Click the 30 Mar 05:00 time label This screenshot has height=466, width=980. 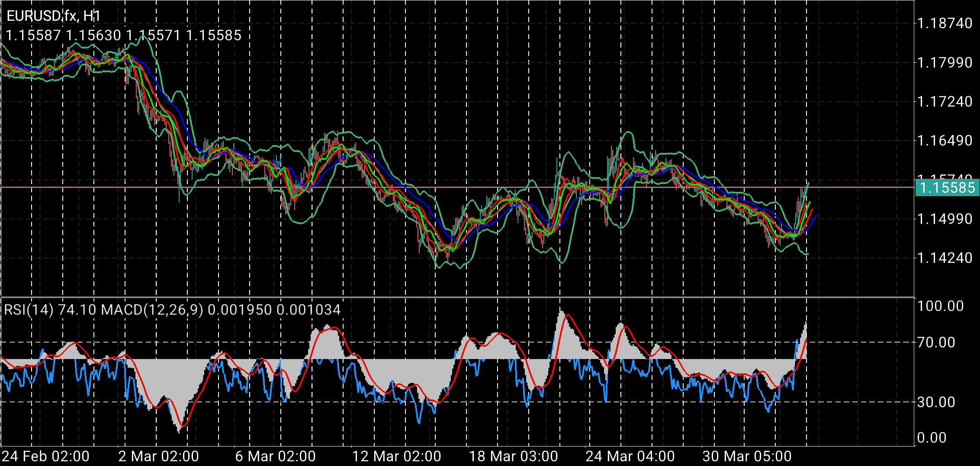[x=747, y=456]
